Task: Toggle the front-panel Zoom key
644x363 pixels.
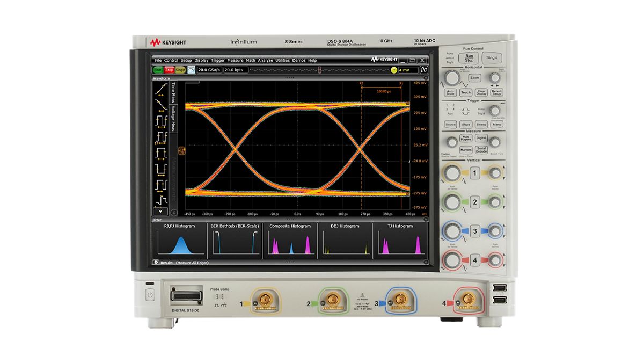Action: (x=475, y=78)
